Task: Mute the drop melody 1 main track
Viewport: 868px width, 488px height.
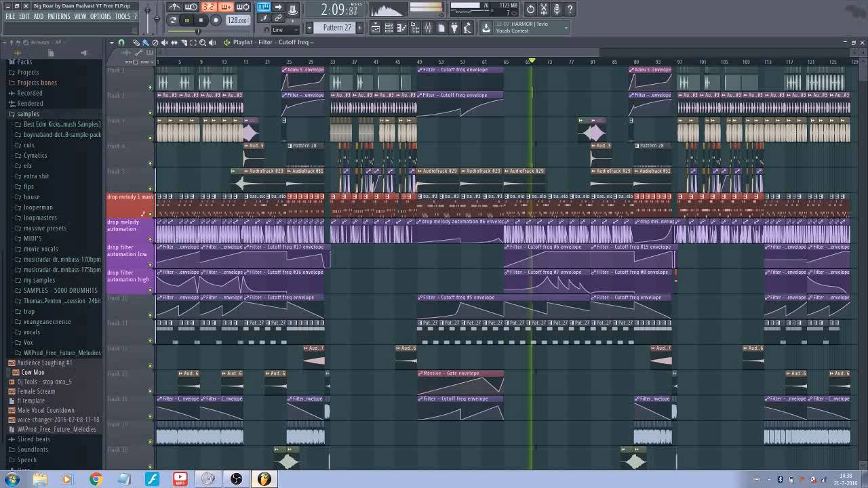Action: coord(150,213)
